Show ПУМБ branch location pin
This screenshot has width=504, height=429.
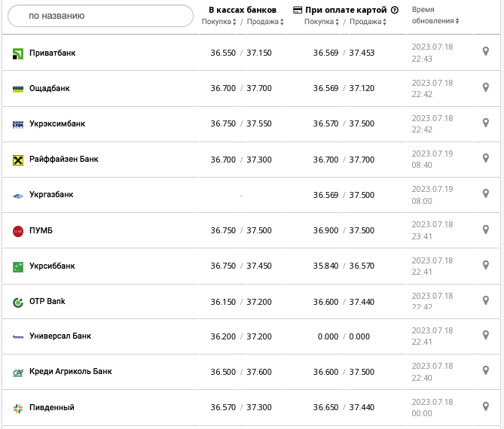click(x=486, y=229)
